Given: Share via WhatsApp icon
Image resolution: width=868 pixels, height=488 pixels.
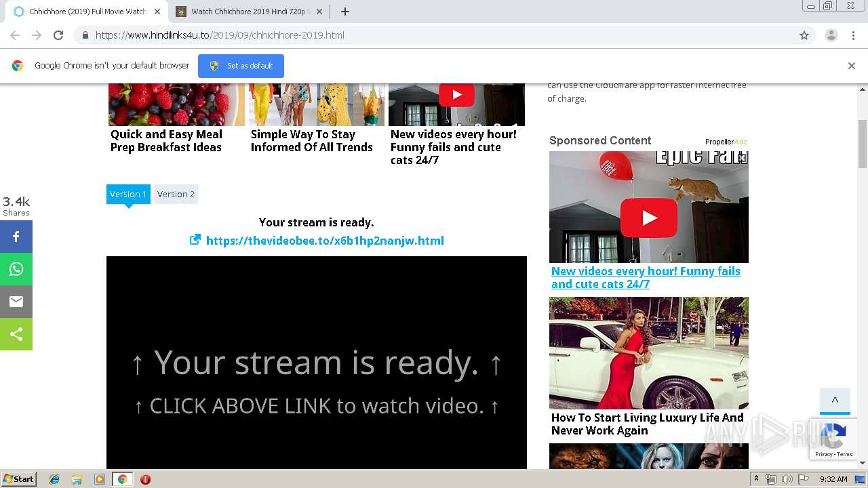Looking at the screenshot, I should click(x=16, y=269).
